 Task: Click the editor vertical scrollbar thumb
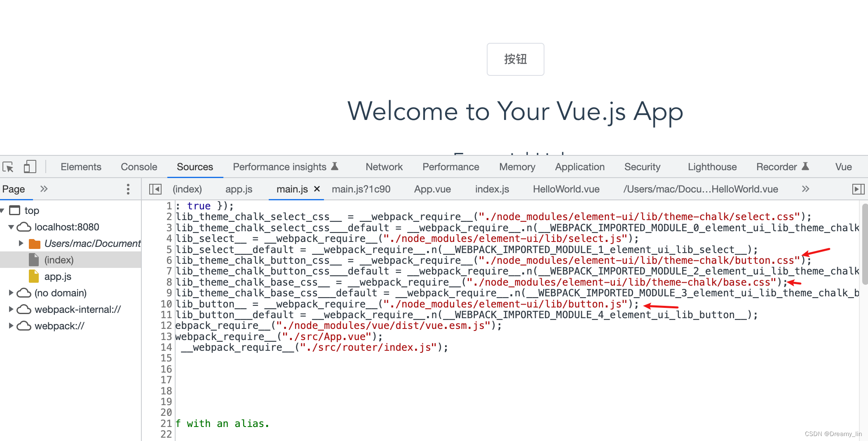point(865,244)
